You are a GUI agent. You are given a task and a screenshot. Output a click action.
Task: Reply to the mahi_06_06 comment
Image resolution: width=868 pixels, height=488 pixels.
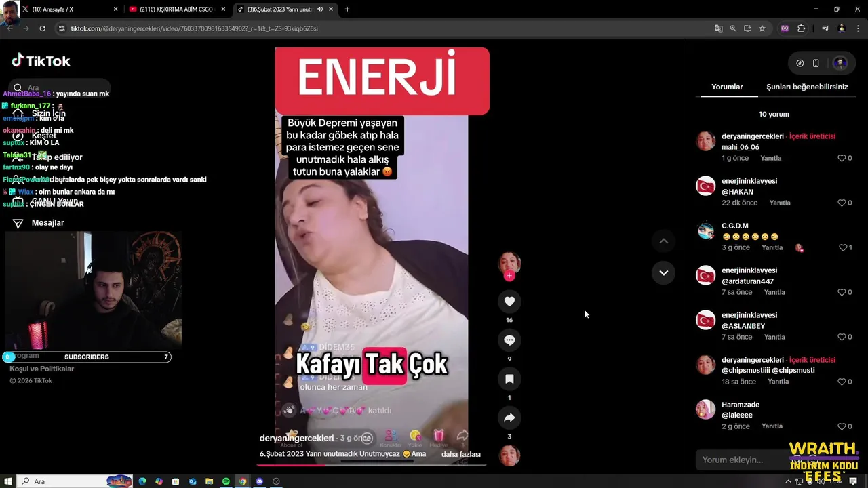(x=771, y=158)
